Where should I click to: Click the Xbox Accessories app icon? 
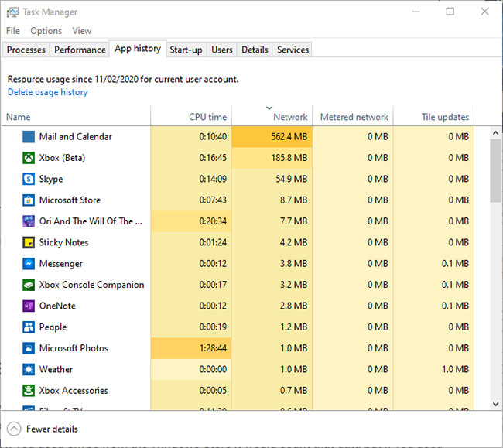point(29,391)
